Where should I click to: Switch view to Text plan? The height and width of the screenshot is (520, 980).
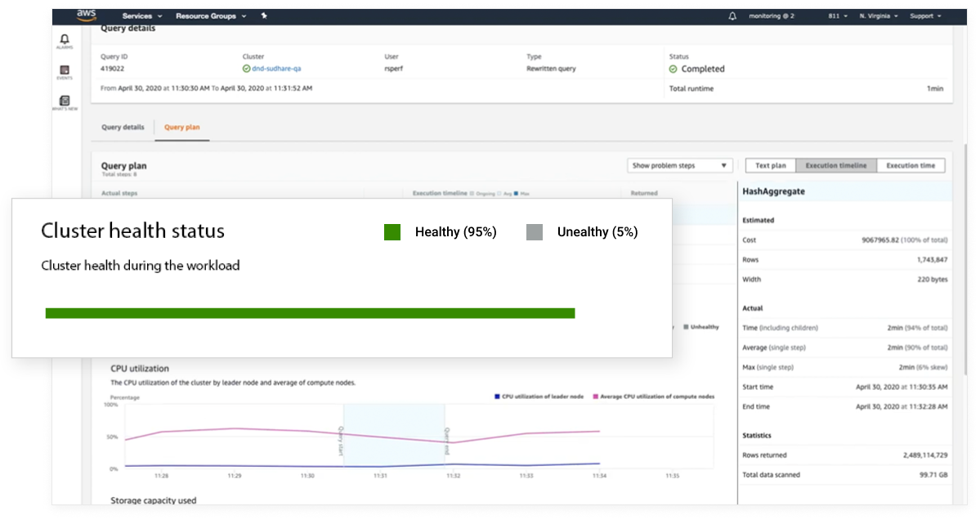pyautogui.click(x=770, y=166)
